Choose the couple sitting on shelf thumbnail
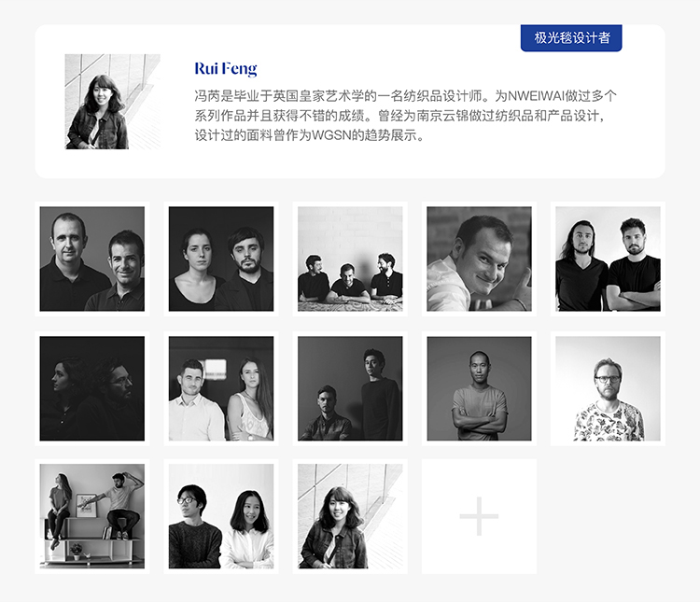The image size is (700, 602). click(92, 516)
